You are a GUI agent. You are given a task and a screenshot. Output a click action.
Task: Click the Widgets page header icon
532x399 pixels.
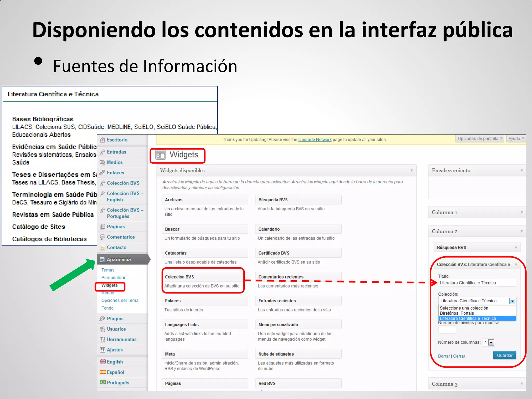(x=160, y=155)
